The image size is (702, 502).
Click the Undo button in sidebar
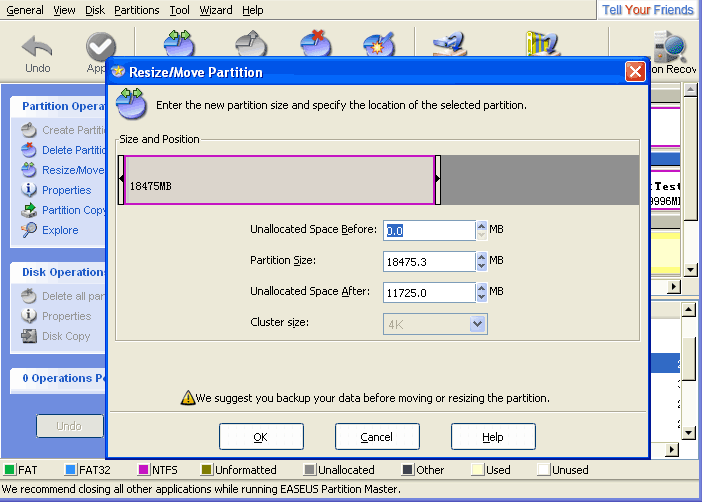tap(69, 425)
